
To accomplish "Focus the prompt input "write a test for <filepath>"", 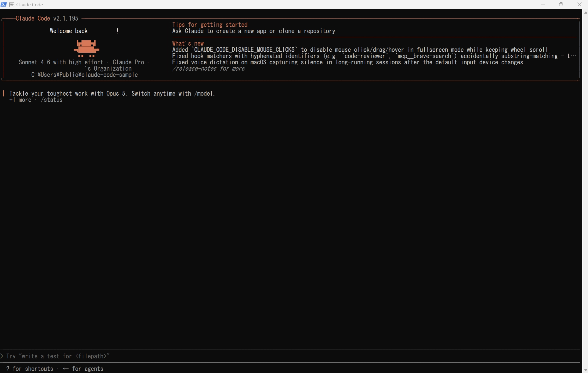I will (290, 356).
